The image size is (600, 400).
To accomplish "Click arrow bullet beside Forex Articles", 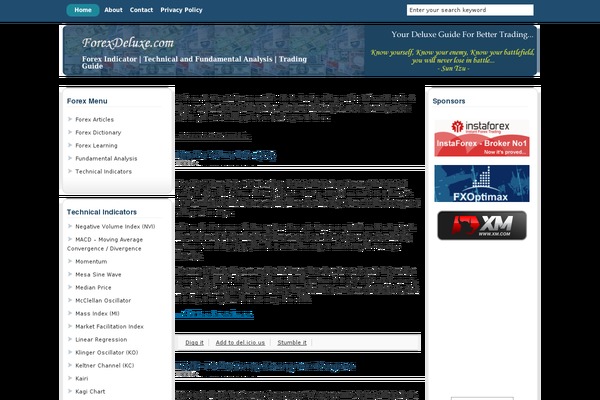I will click(70, 119).
